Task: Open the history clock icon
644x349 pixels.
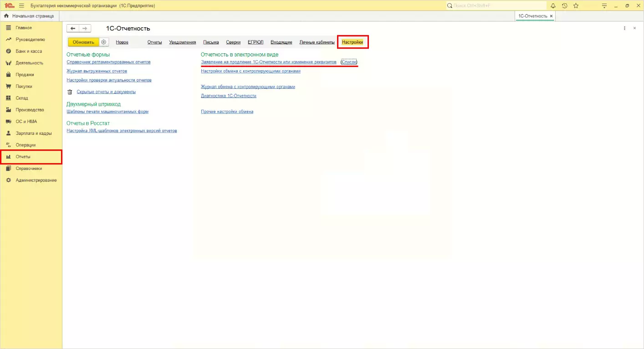Action: pyautogui.click(x=565, y=5)
